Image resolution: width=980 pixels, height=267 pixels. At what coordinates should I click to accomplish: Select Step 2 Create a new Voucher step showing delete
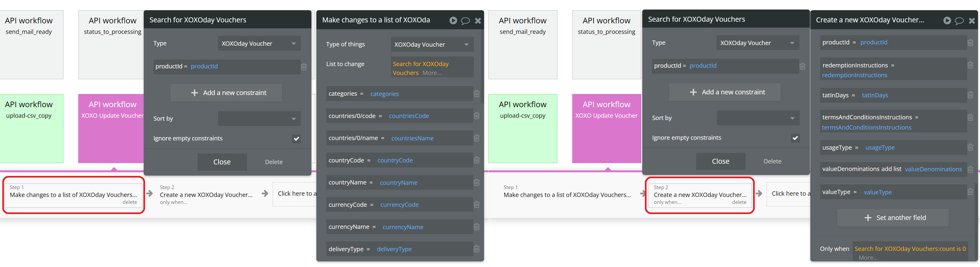point(699,195)
